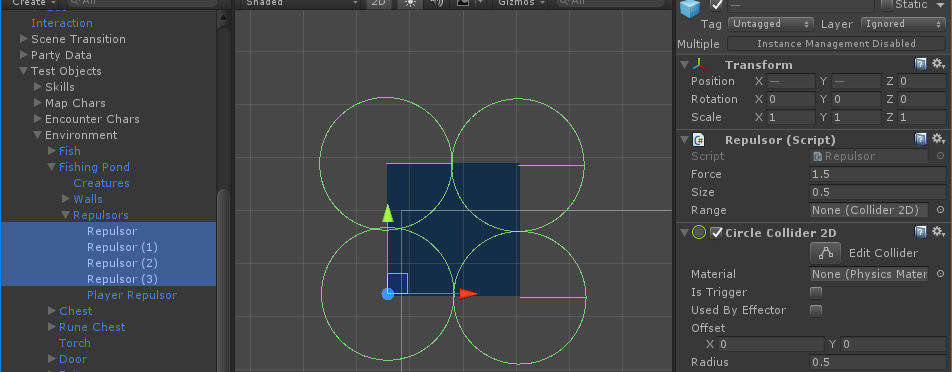Select Repulsor (3) in hierarchy
952x372 pixels.
point(122,279)
